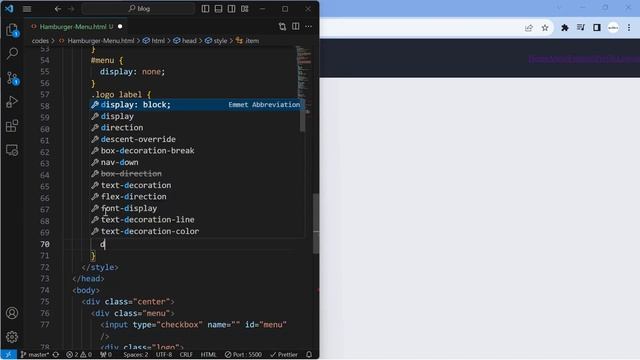The height and width of the screenshot is (360, 640).
Task: Click the editor vertical scrollbar thumb
Action: coord(316,224)
